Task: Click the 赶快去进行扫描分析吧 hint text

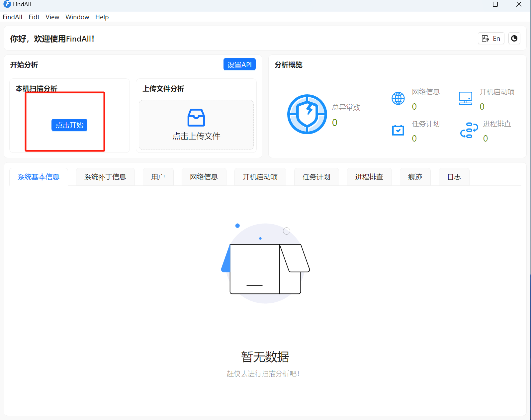Action: (x=263, y=374)
